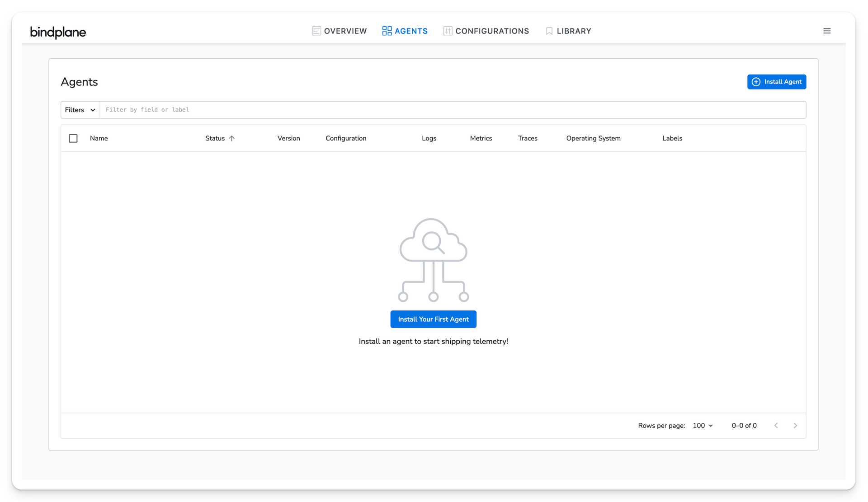This screenshot has width=868, height=502.
Task: Click the Agents navigation icon
Action: pos(386,30)
